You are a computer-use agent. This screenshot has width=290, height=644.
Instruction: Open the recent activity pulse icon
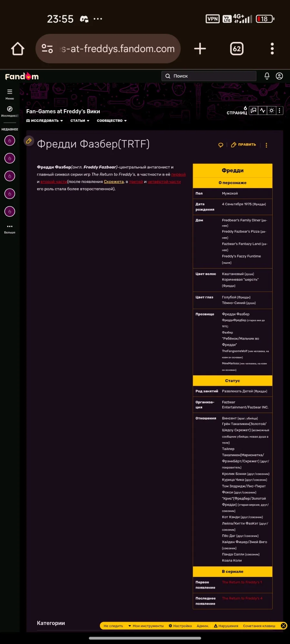(x=263, y=111)
